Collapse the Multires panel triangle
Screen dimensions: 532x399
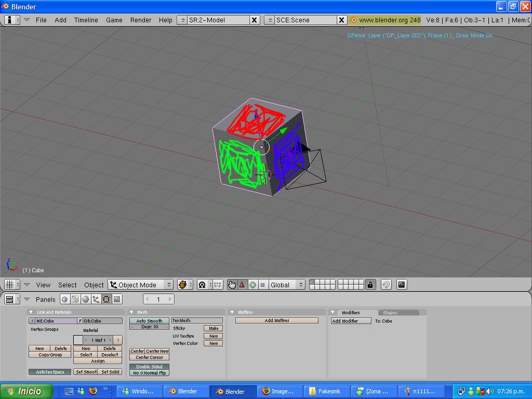pos(232,312)
